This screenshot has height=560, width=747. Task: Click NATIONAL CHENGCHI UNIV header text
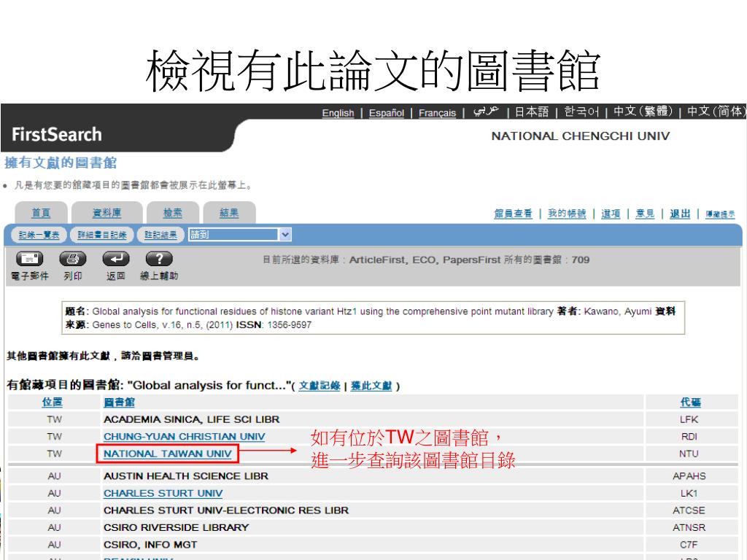(x=580, y=136)
